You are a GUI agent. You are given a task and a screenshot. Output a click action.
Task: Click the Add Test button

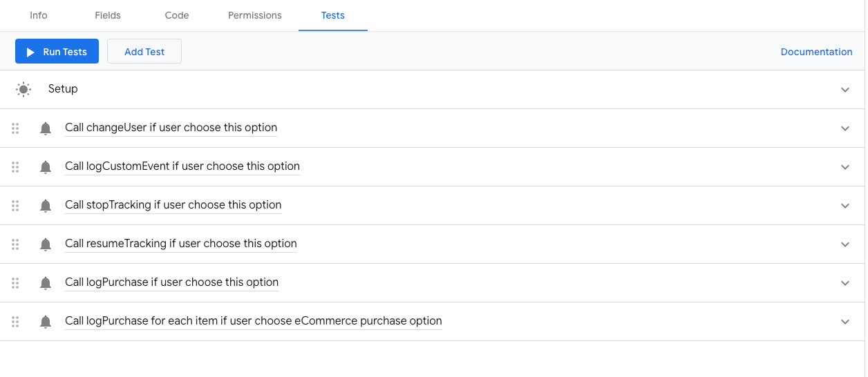pos(144,52)
